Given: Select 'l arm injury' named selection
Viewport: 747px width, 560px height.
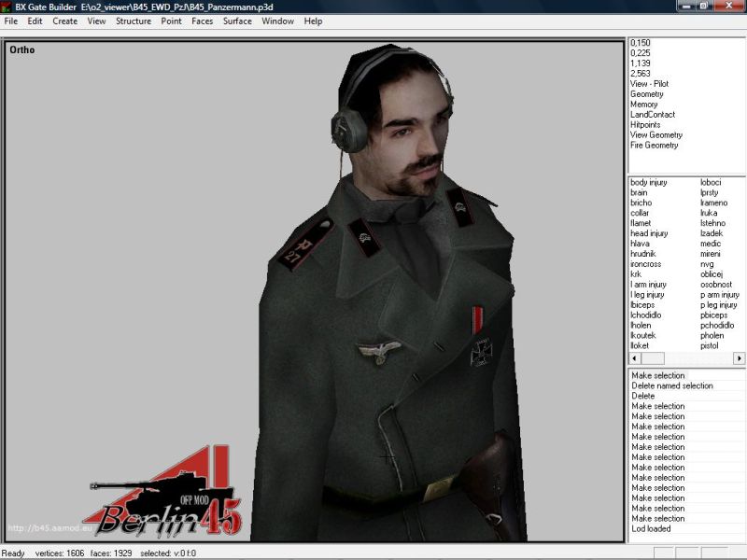Looking at the screenshot, I should 648,285.
